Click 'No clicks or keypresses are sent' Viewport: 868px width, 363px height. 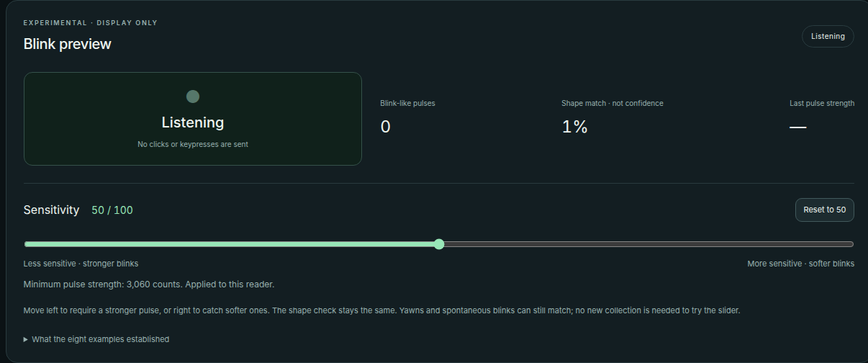[x=193, y=144]
